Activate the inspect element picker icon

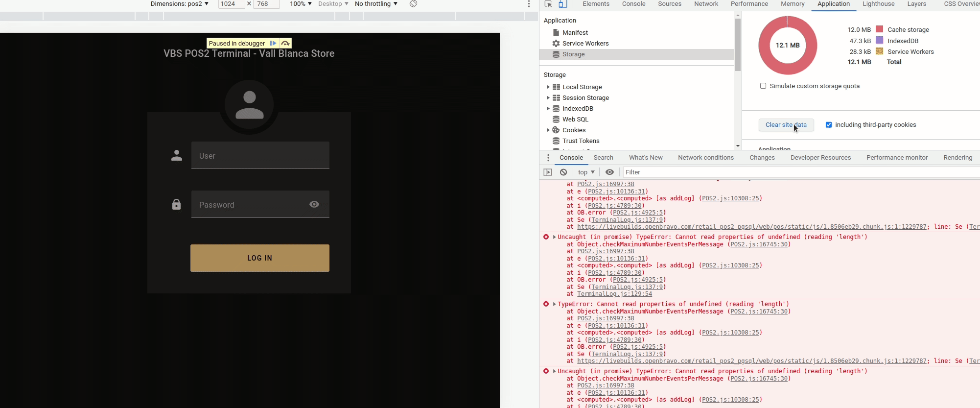point(548,4)
